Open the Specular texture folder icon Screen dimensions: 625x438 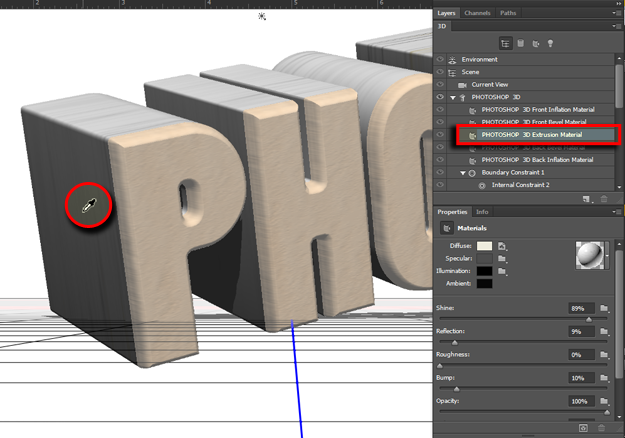click(x=503, y=258)
